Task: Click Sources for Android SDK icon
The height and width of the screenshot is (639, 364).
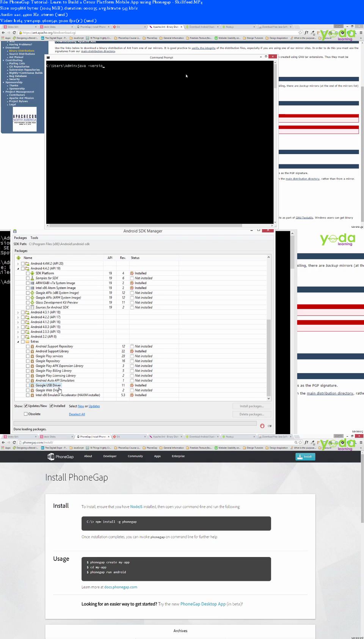Action: click(33, 307)
